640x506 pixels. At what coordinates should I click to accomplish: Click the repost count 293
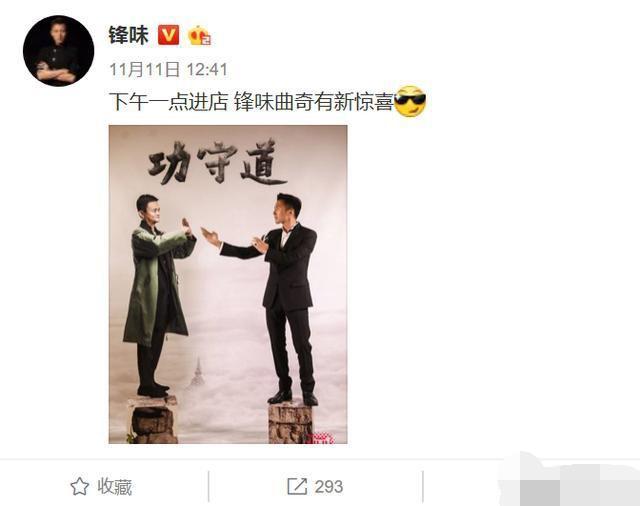pos(329,487)
